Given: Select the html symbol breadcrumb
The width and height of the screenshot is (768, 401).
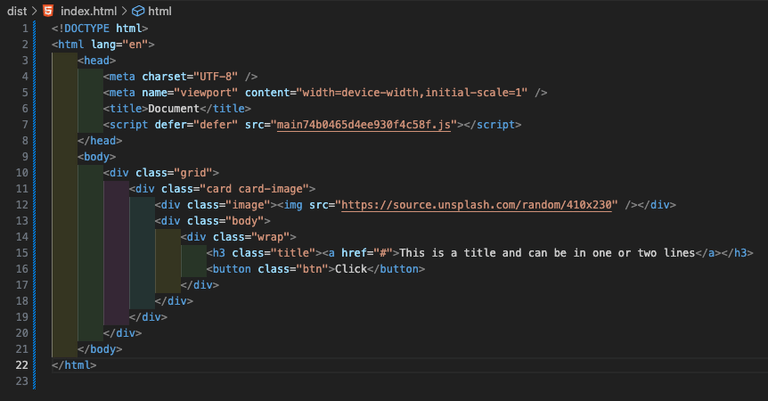Looking at the screenshot, I should point(160,11).
